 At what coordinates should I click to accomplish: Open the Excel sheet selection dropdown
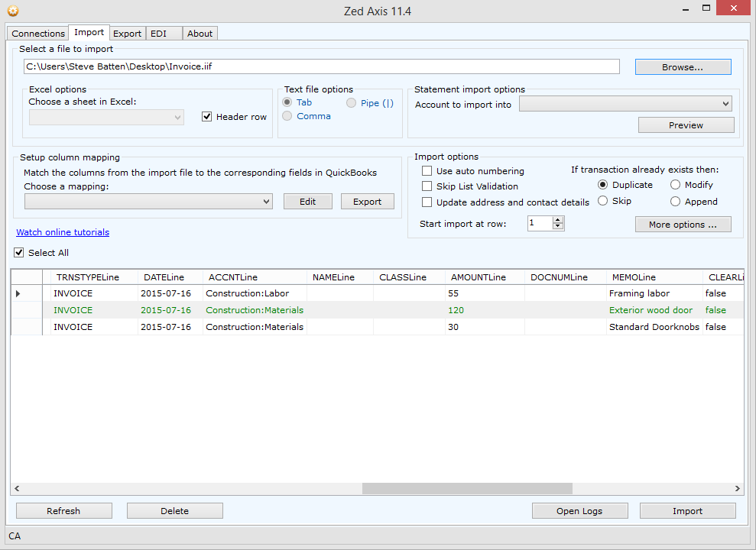(x=106, y=117)
